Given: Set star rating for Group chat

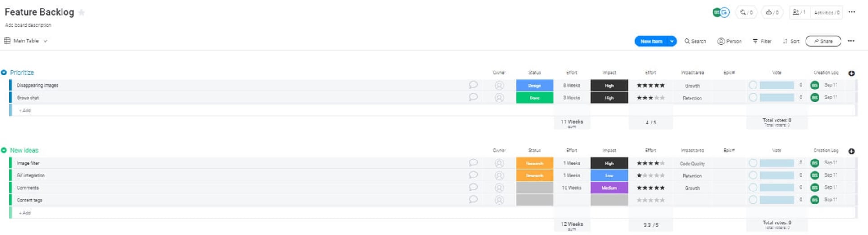Looking at the screenshot, I should pos(651,98).
